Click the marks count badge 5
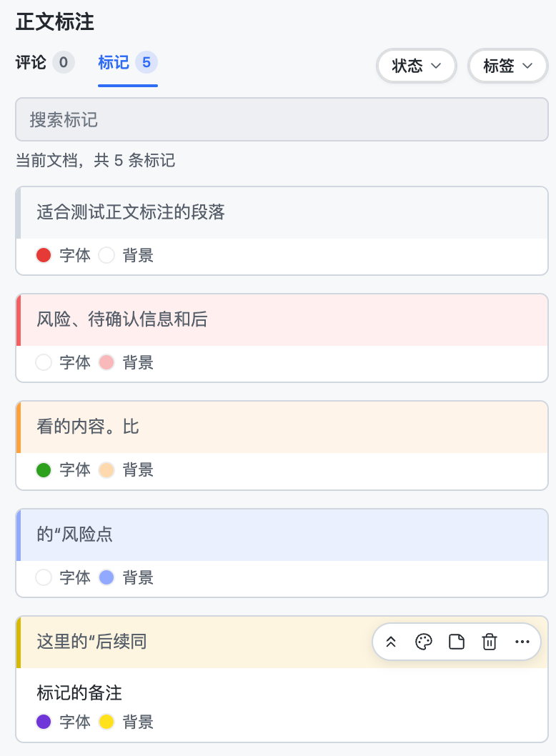The height and width of the screenshot is (756, 556). 146,62
